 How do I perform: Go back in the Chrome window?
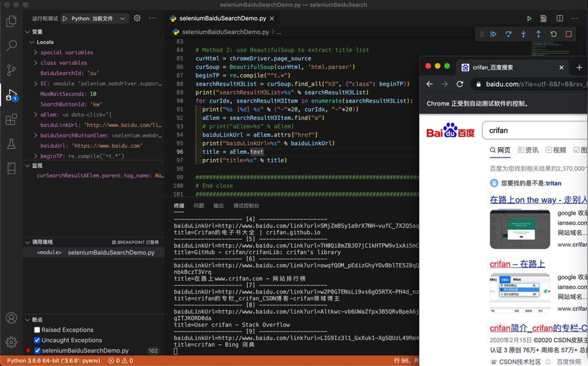pyautogui.click(x=430, y=84)
